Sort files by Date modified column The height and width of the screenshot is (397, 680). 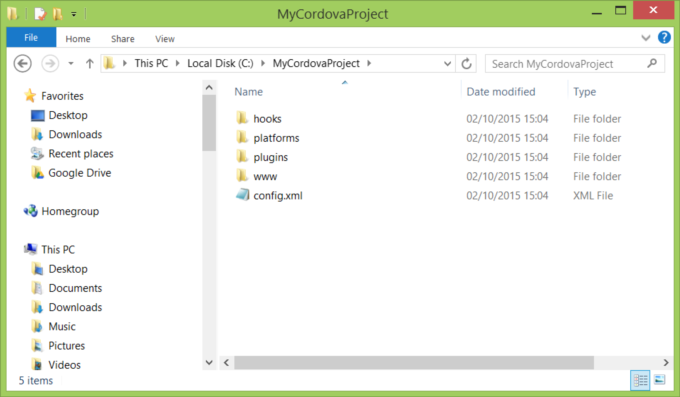(x=501, y=92)
